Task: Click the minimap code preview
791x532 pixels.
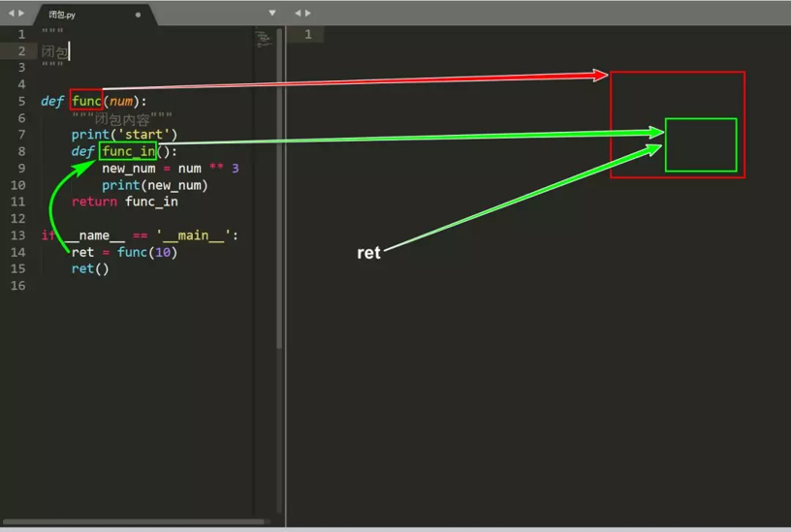Action: [264, 39]
